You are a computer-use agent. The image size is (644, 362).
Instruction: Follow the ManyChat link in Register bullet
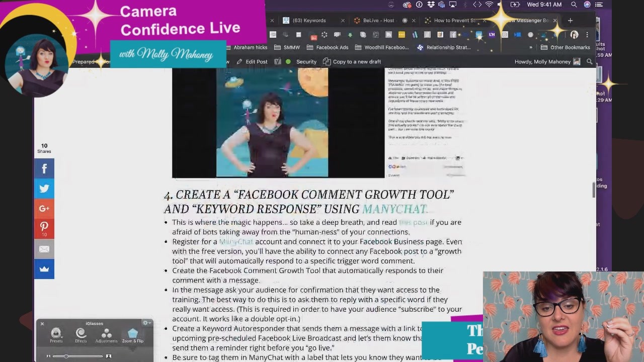(236, 242)
